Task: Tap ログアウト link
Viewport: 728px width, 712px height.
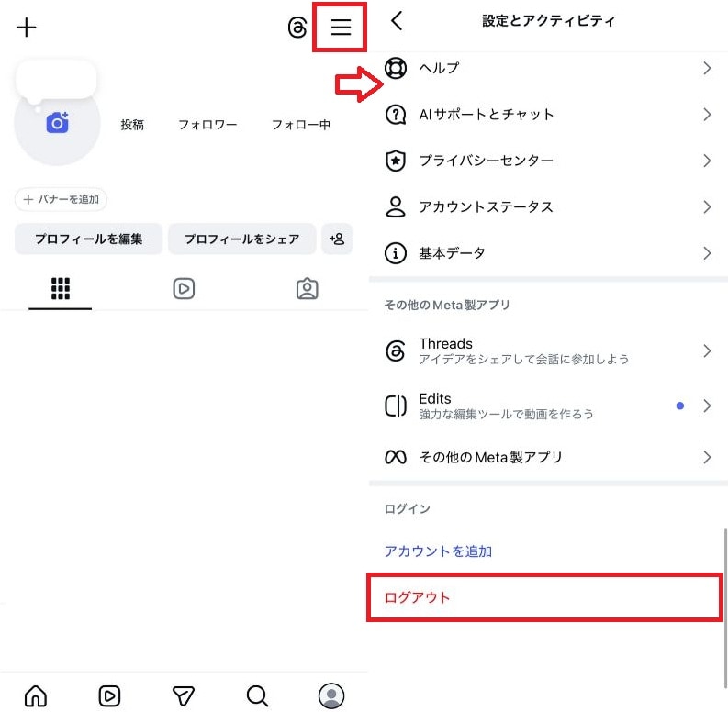Action: click(418, 597)
